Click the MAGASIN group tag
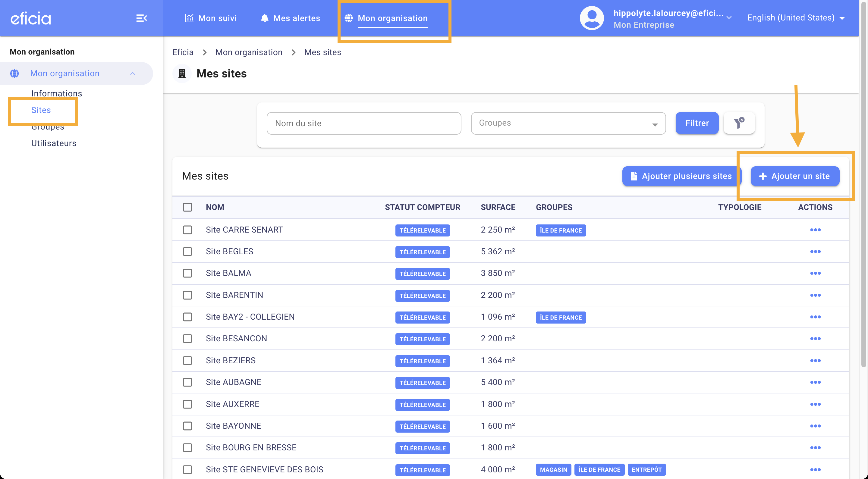Image resolution: width=868 pixels, height=479 pixels. tap(553, 470)
